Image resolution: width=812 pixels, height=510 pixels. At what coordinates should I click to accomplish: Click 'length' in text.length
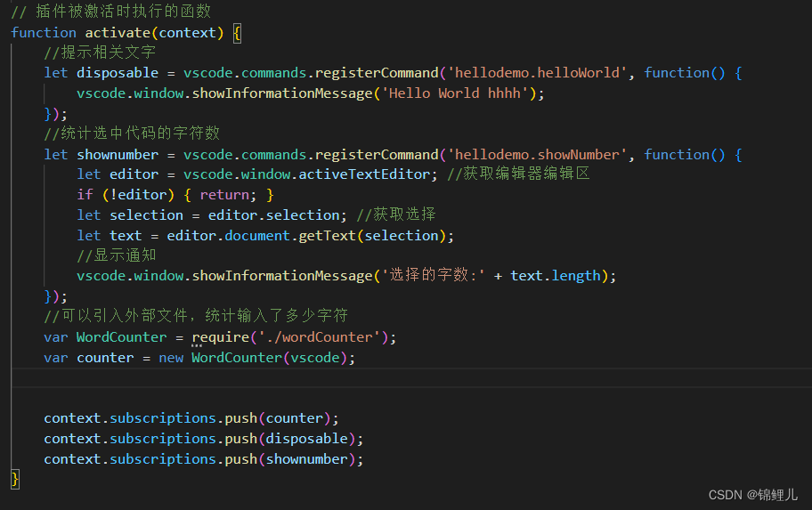click(576, 276)
